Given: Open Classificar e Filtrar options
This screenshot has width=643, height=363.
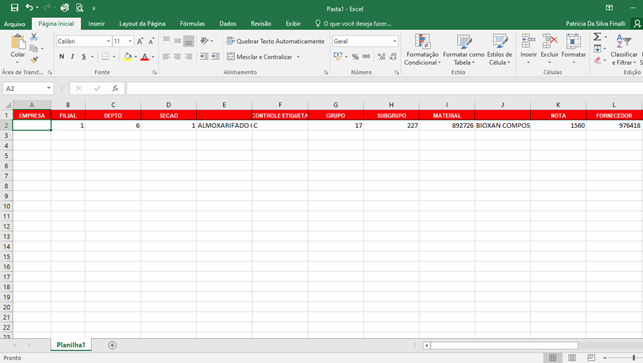Looking at the screenshot, I should tap(624, 49).
